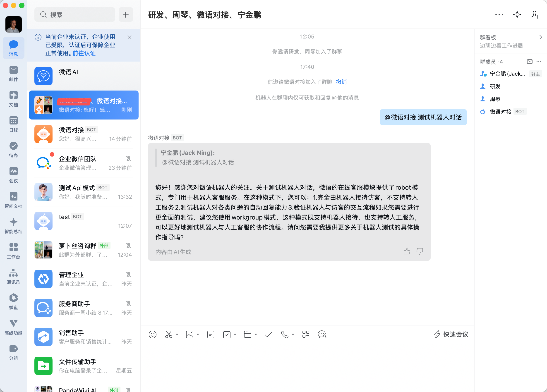Click the document note icon in toolbar
This screenshot has width=547, height=392.
point(211,334)
